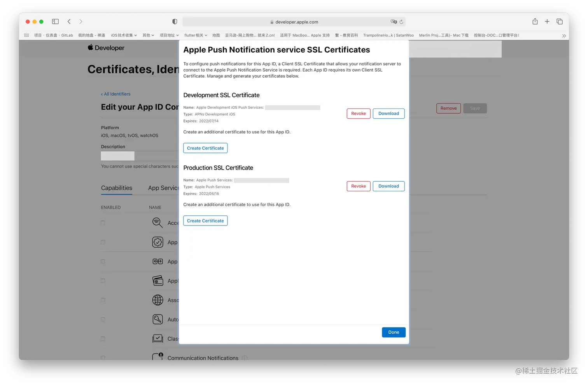The width and height of the screenshot is (588, 385).
Task: Show hidden bookmarks with the double-chevron
Action: pyautogui.click(x=564, y=35)
